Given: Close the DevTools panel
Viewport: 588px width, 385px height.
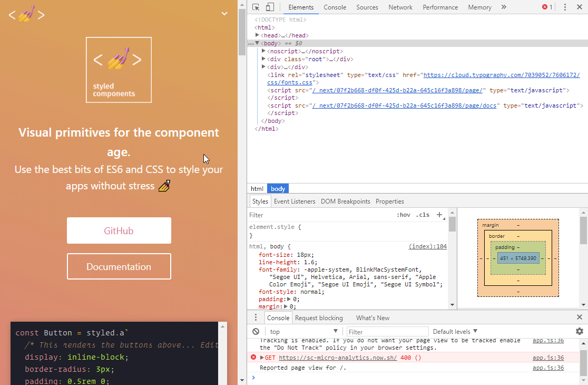Looking at the screenshot, I should click(x=580, y=7).
